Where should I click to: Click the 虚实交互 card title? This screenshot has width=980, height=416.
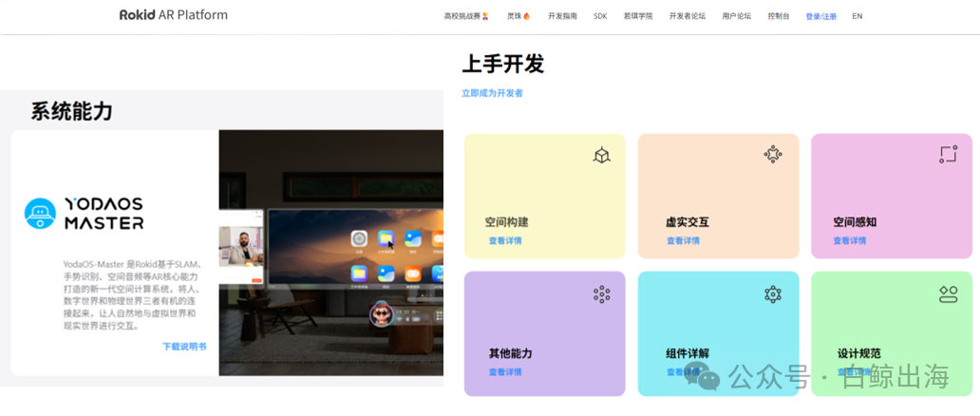pyautogui.click(x=688, y=222)
